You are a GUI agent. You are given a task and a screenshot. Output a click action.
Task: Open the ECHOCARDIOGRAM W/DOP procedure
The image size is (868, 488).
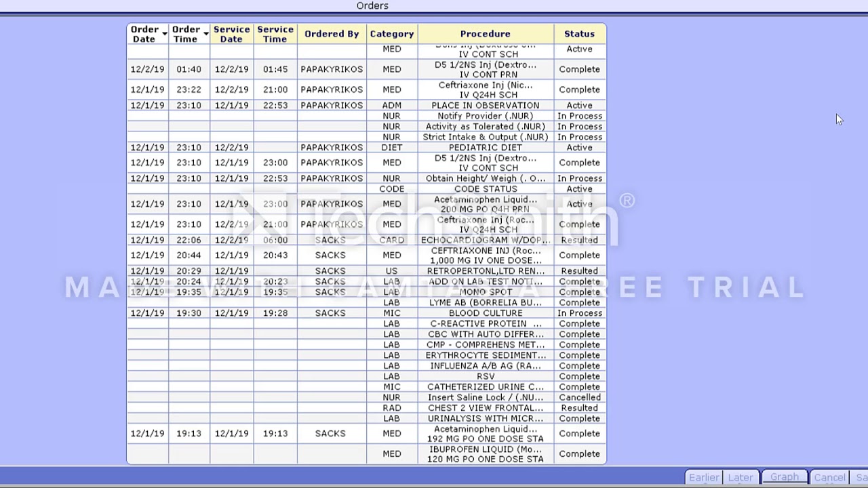(486, 241)
